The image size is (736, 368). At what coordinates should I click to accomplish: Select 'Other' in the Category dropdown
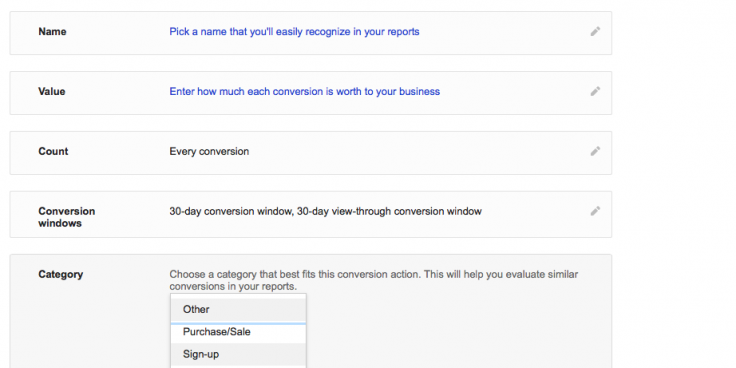point(238,309)
